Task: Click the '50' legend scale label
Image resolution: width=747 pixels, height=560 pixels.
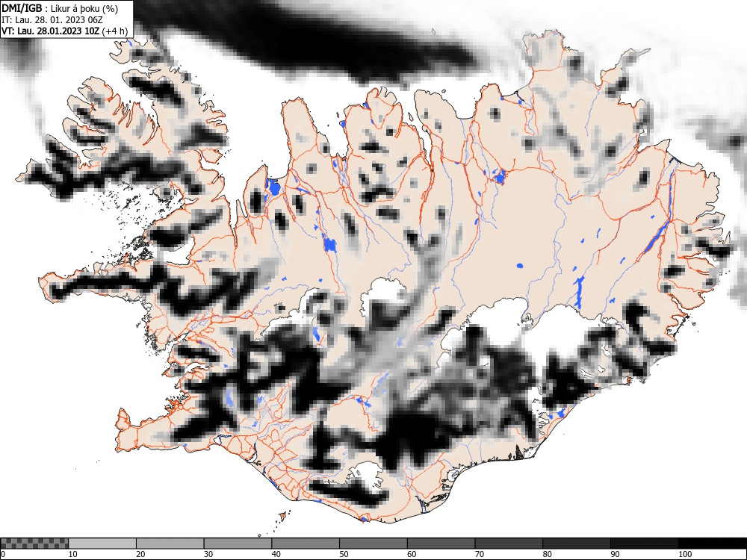Action: (344, 554)
